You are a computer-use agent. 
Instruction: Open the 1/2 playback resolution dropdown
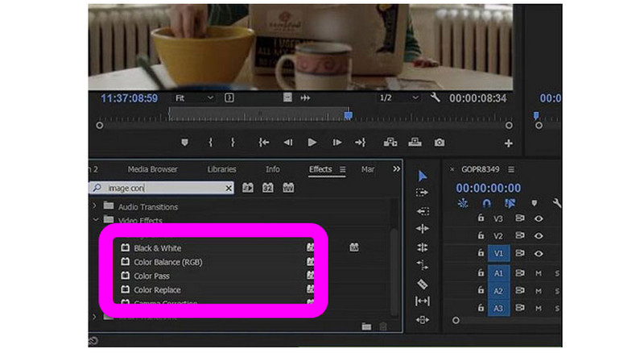[397, 98]
